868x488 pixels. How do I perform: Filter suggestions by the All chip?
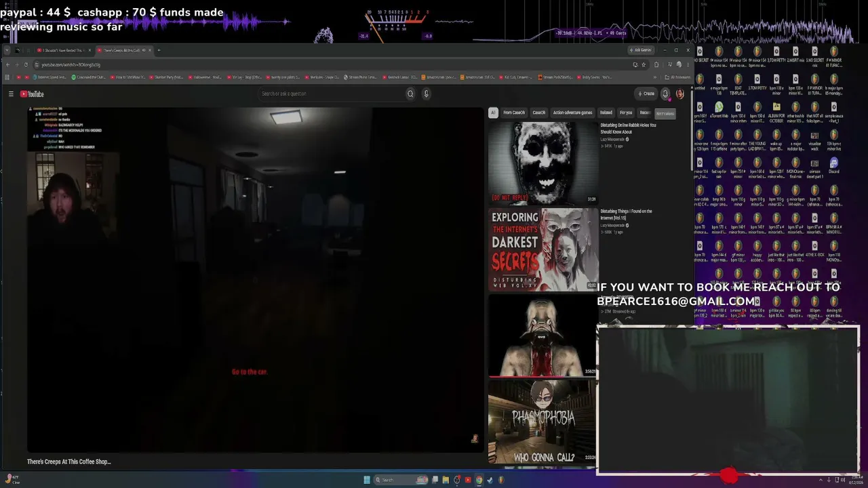point(493,113)
